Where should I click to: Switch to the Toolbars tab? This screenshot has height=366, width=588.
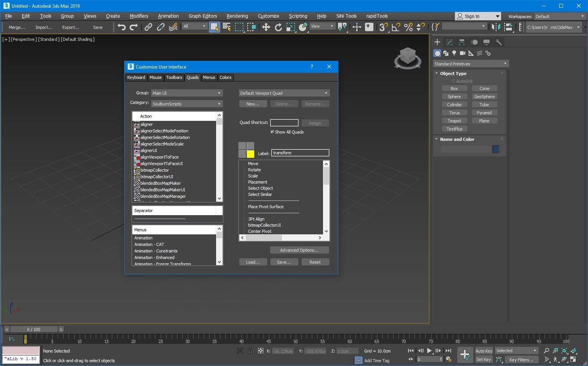point(174,77)
